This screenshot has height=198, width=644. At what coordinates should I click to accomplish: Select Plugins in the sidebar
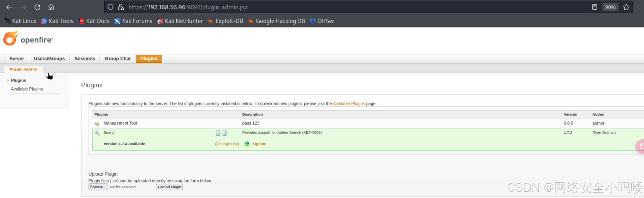(19, 80)
